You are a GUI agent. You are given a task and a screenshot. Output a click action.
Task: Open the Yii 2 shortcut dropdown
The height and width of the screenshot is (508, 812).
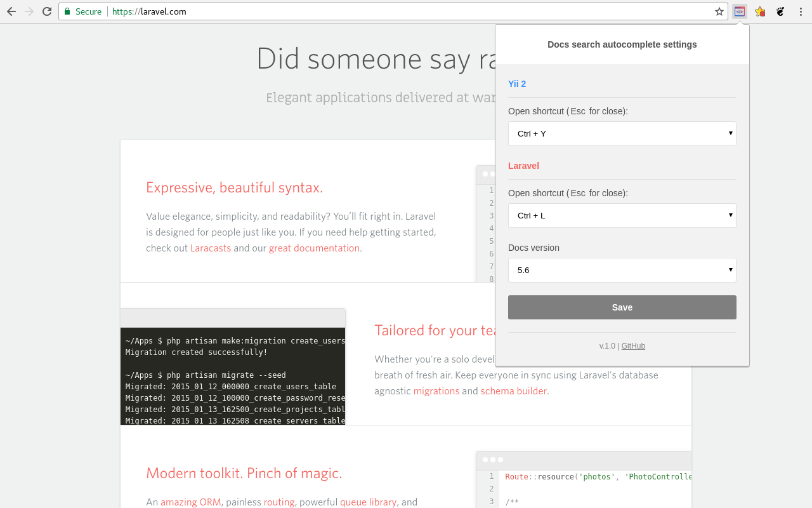(x=622, y=133)
